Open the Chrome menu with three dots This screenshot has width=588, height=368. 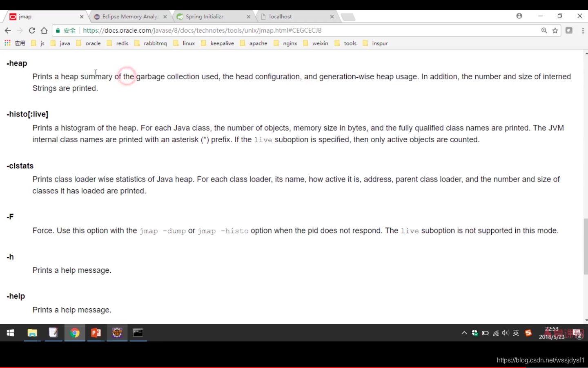point(583,31)
